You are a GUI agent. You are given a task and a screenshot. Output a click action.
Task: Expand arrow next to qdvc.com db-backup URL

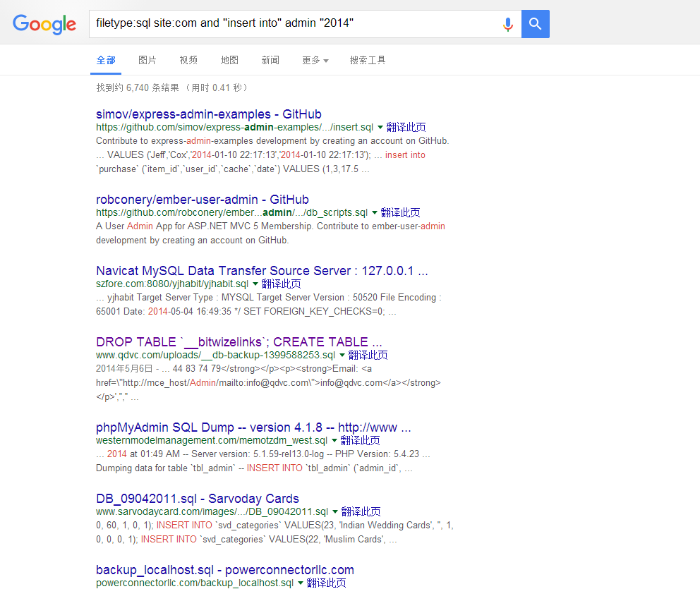(342, 356)
